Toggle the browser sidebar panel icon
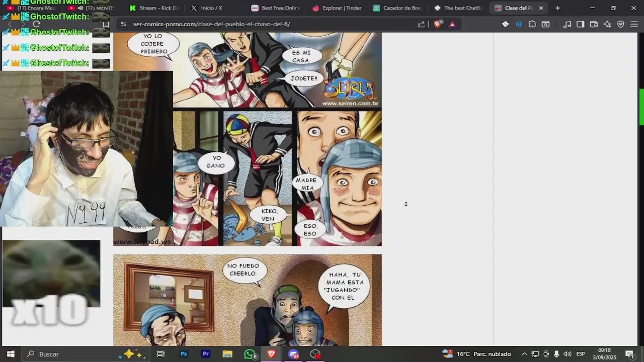 (x=580, y=24)
